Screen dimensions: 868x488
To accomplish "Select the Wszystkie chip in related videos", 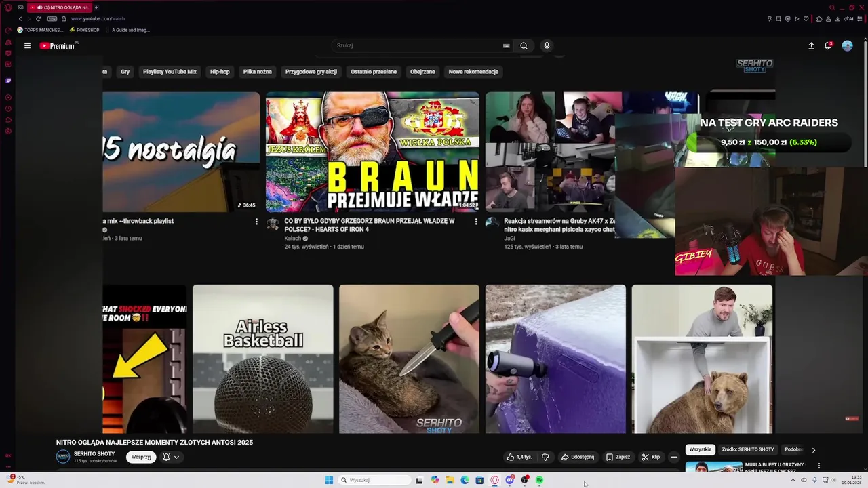I will click(x=701, y=449).
